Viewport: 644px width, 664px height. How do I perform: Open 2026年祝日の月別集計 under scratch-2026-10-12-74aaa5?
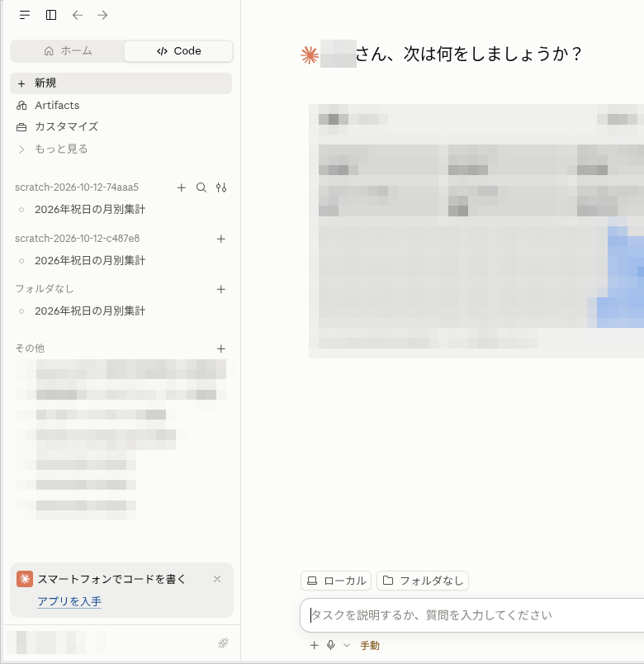[121, 209]
